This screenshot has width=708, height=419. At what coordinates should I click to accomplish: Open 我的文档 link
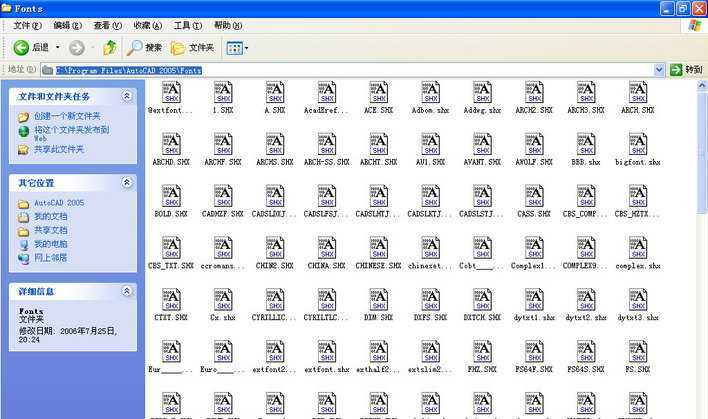[51, 217]
